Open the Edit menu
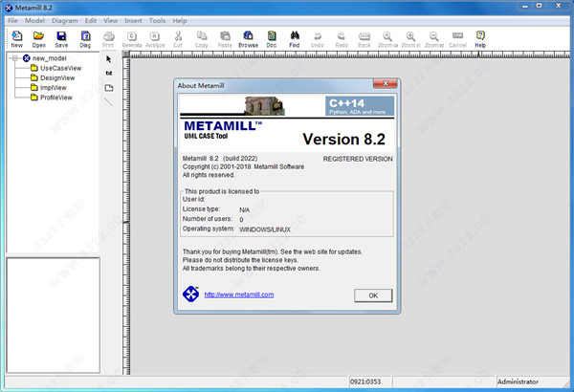The height and width of the screenshot is (392, 574). coord(91,21)
